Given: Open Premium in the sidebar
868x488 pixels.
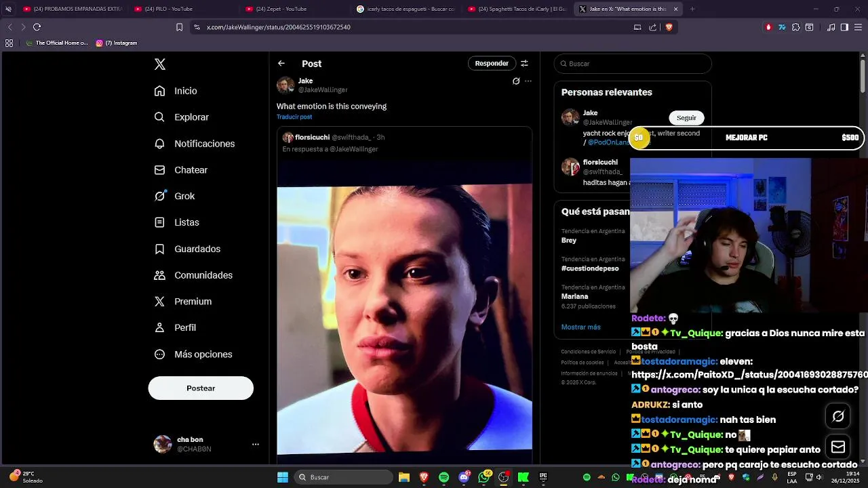Looking at the screenshot, I should click(182, 302).
